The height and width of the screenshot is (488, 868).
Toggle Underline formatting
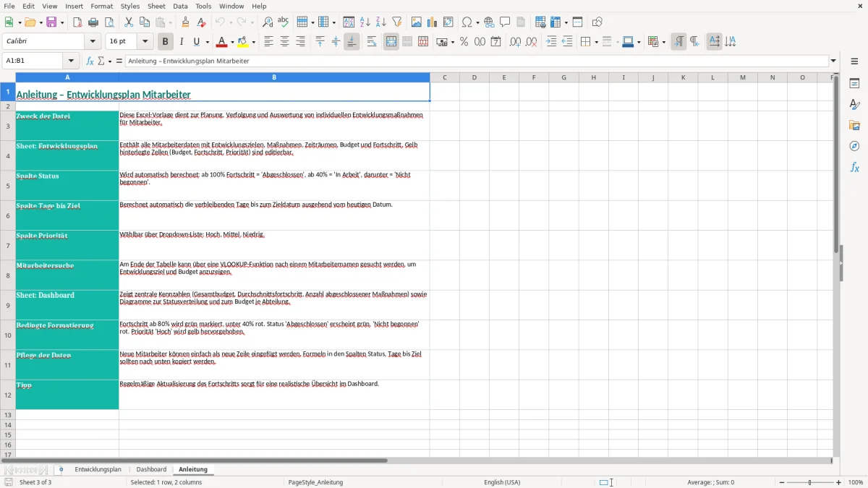pyautogui.click(x=197, y=42)
